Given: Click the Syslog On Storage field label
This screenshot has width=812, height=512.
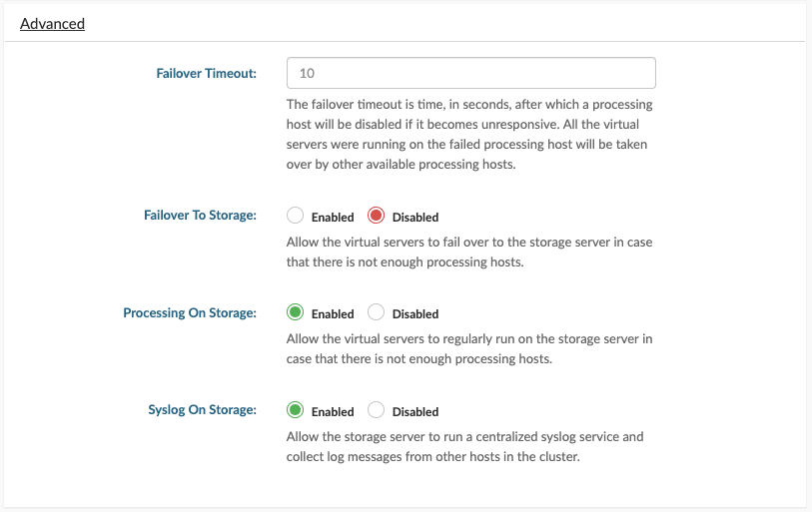Looking at the screenshot, I should click(x=202, y=409).
